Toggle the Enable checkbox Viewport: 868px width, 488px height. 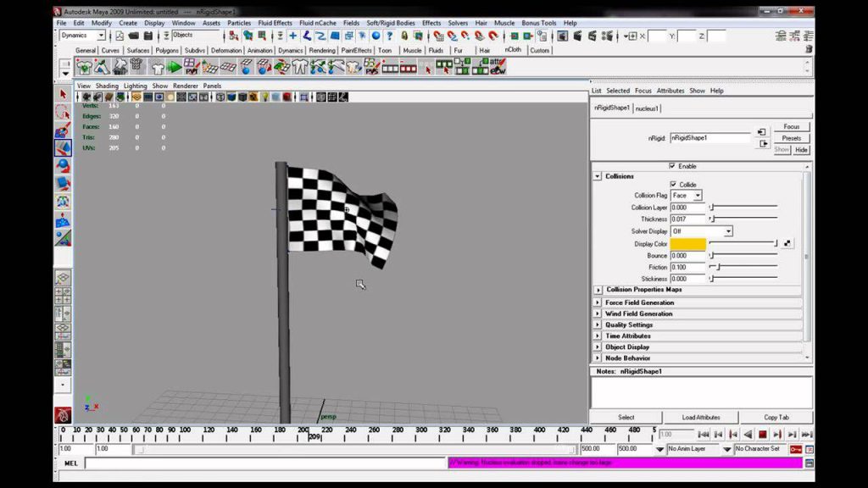(x=672, y=166)
